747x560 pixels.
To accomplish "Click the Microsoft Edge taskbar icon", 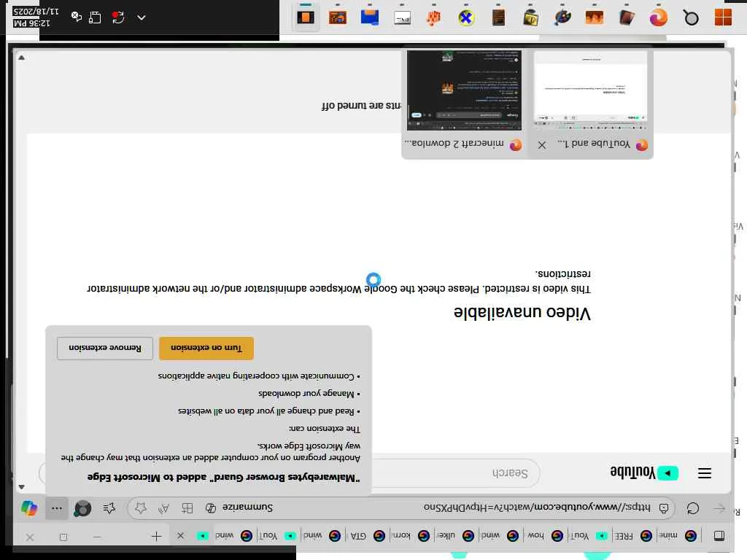I will [x=659, y=17].
